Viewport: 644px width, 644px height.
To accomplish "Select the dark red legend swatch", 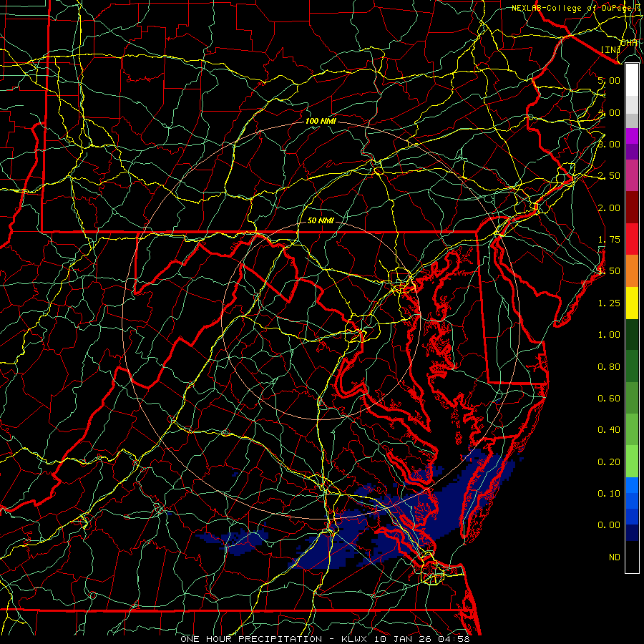I will 632,208.
